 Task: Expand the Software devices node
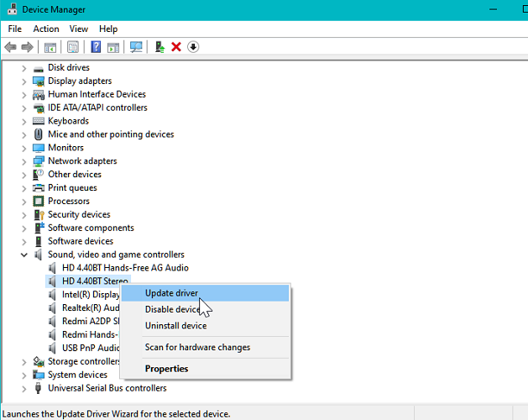click(24, 242)
